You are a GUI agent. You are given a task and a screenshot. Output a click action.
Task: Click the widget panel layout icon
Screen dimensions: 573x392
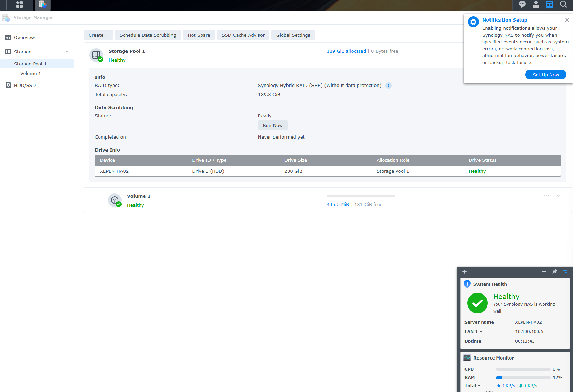tap(566, 272)
